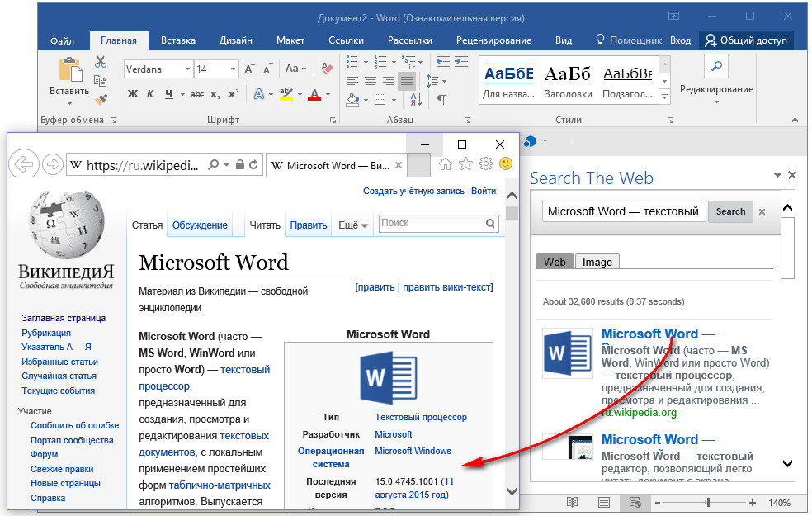Click the web search query input field
This screenshot has width=812, height=516.
[624, 211]
